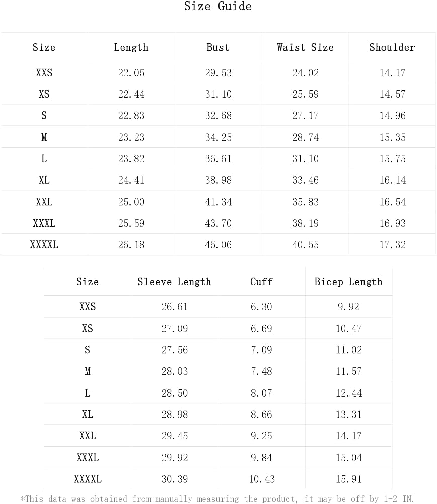The width and height of the screenshot is (437, 504).
Task: Select the Sleeve Length column header
Action: [x=174, y=282]
